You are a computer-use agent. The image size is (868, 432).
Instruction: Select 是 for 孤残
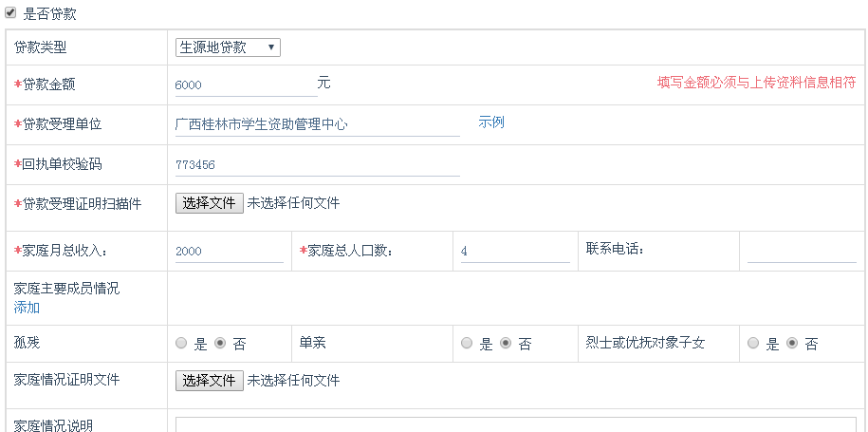coord(182,344)
